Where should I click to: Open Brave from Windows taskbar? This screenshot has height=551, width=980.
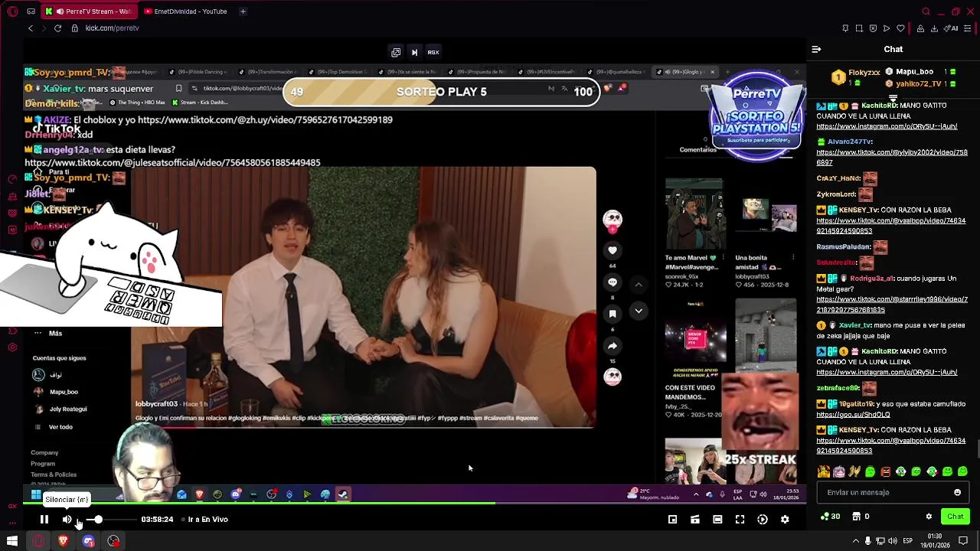pyautogui.click(x=63, y=541)
